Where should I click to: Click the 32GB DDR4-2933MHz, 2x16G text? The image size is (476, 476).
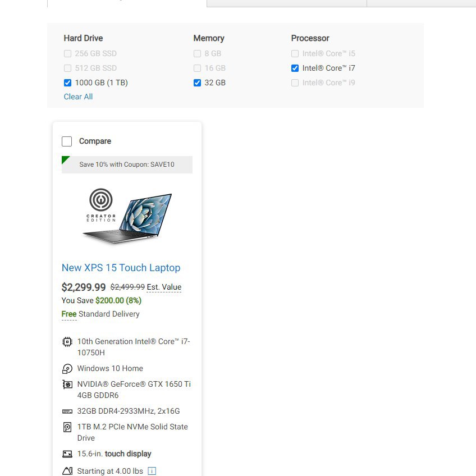(129, 411)
